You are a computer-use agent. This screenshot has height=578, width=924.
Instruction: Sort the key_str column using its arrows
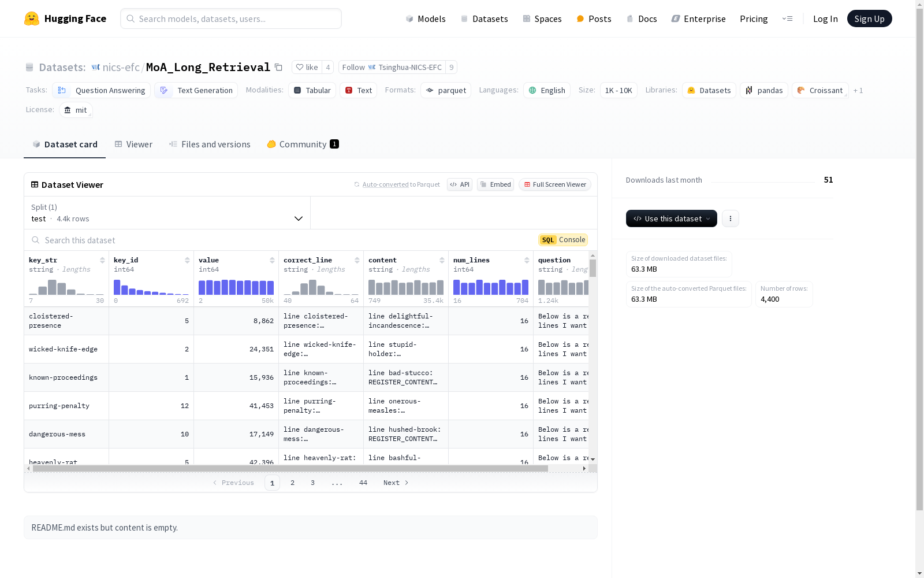coord(102,260)
